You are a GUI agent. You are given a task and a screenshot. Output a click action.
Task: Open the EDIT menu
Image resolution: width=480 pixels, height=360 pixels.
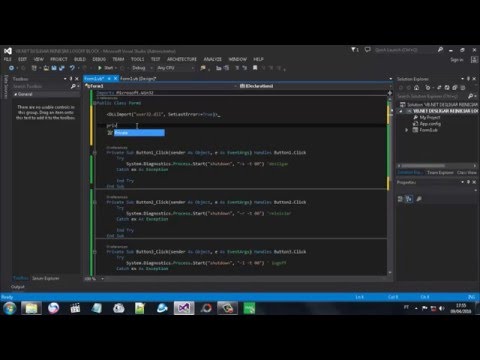[x=22, y=59]
